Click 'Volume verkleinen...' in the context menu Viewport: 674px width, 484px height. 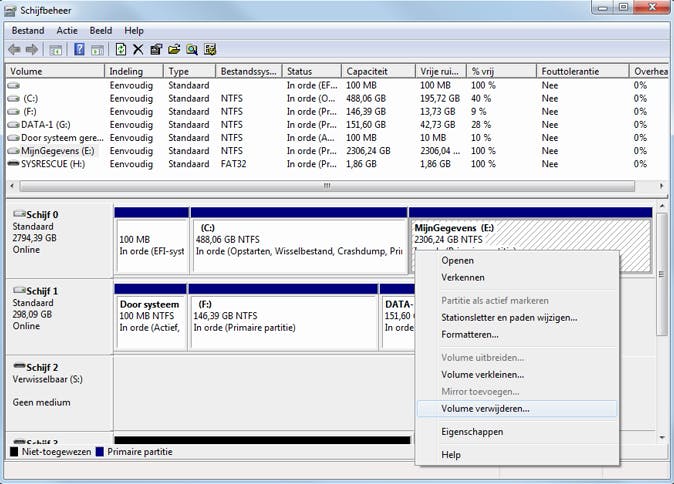pyautogui.click(x=483, y=374)
